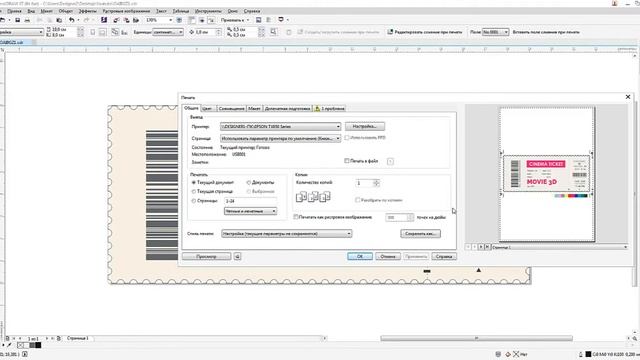Click the zoom navigator icon bottom right

(x=635, y=338)
